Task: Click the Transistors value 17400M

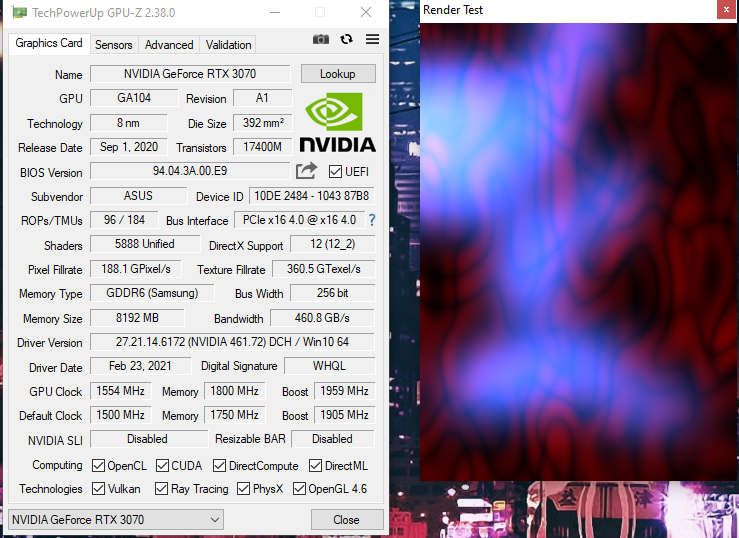Action: coord(263,147)
